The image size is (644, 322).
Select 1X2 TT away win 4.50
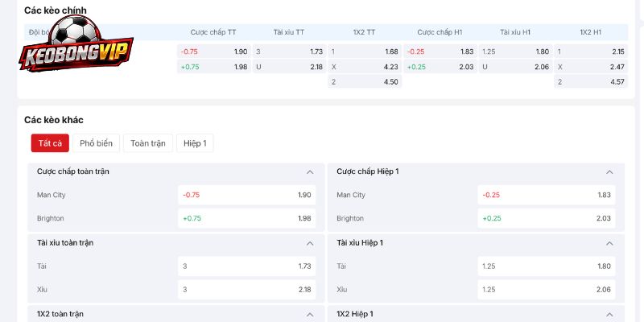(365, 82)
